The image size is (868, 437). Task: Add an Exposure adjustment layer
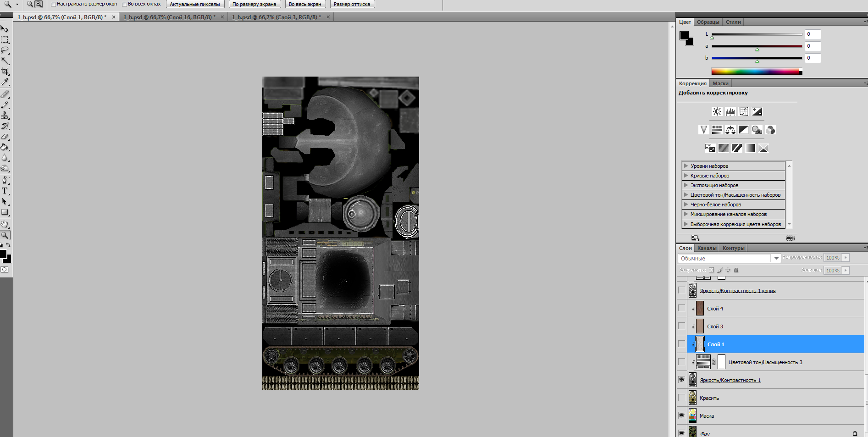[x=757, y=111]
